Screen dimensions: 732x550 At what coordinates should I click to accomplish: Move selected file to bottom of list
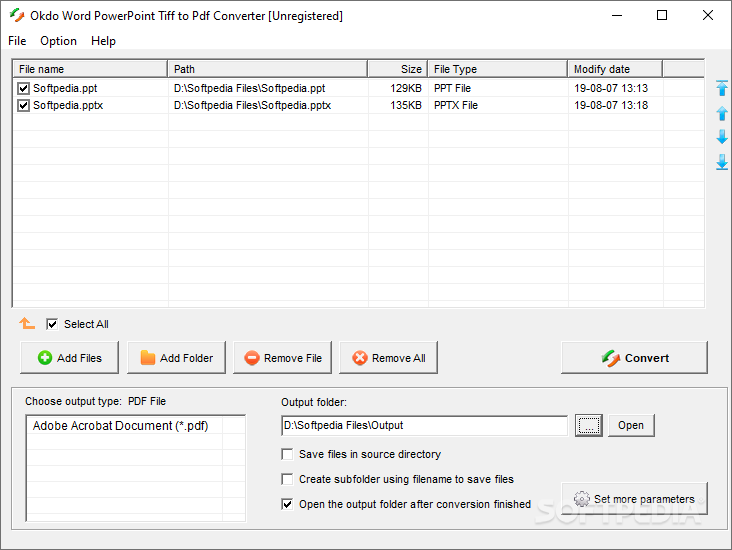[722, 162]
